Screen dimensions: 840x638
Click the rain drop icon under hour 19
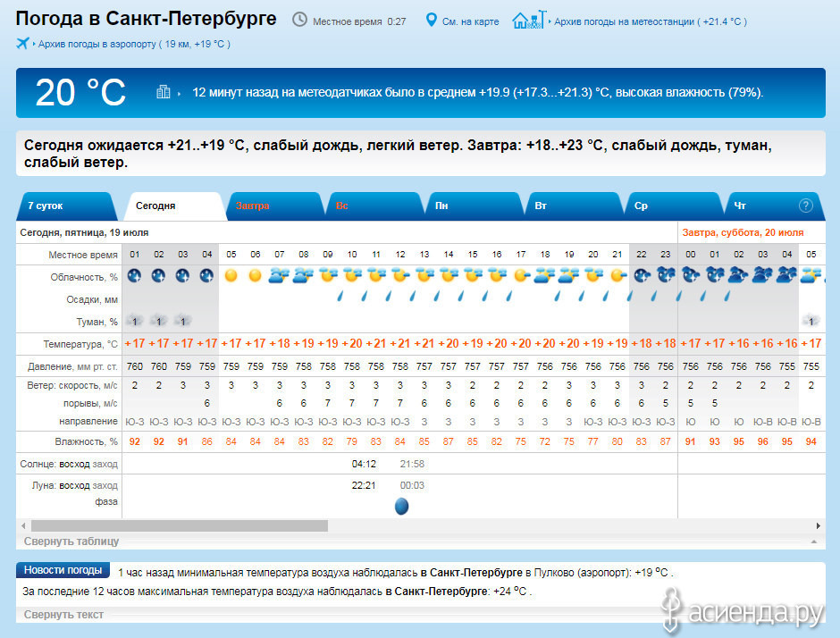(x=558, y=295)
